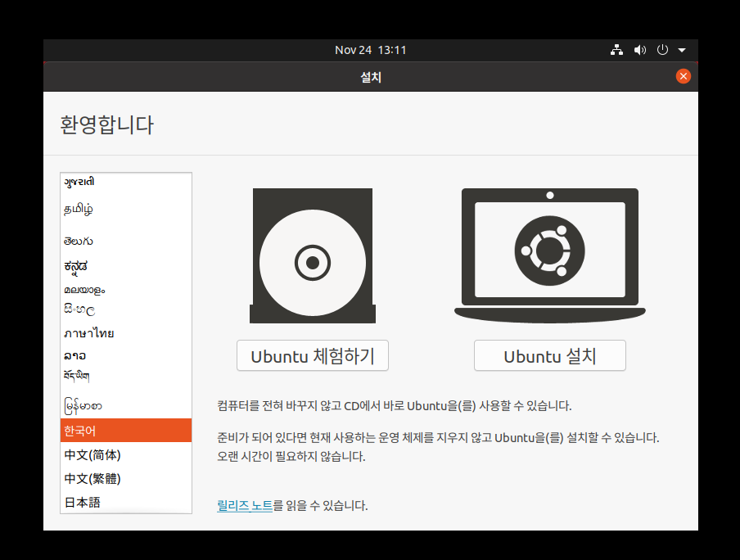Select ಕನ್ನಡ in the language list
This screenshot has height=560, width=740.
[126, 266]
